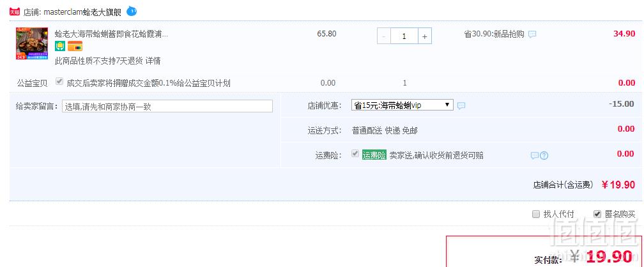The image size is (644, 267).
Task: Click the orange credit card badge under product title
Action: (75, 46)
